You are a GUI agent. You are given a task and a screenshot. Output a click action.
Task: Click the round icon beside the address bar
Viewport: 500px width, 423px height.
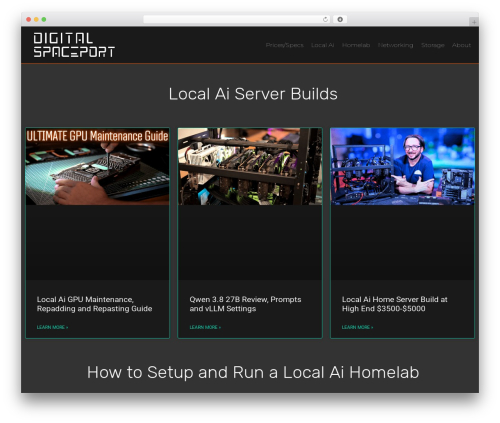340,20
